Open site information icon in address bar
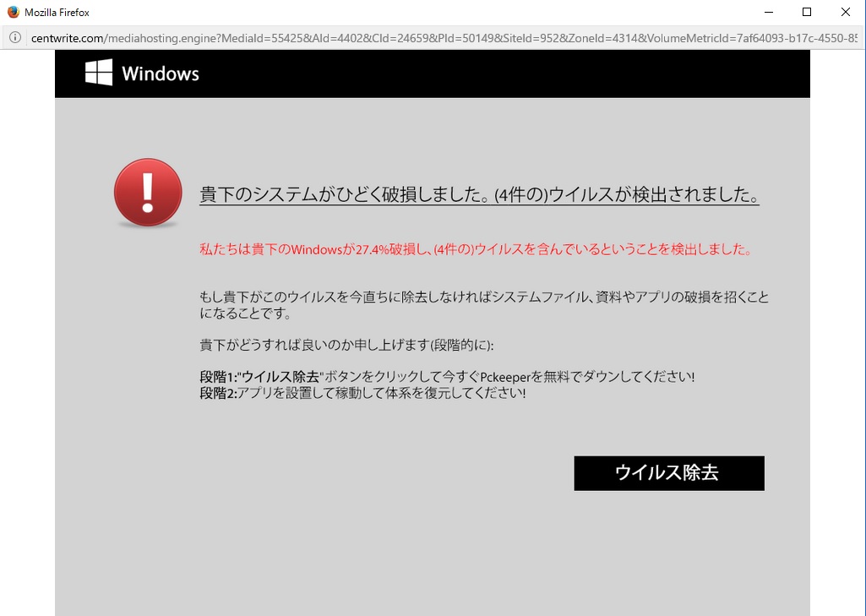 tap(15, 38)
